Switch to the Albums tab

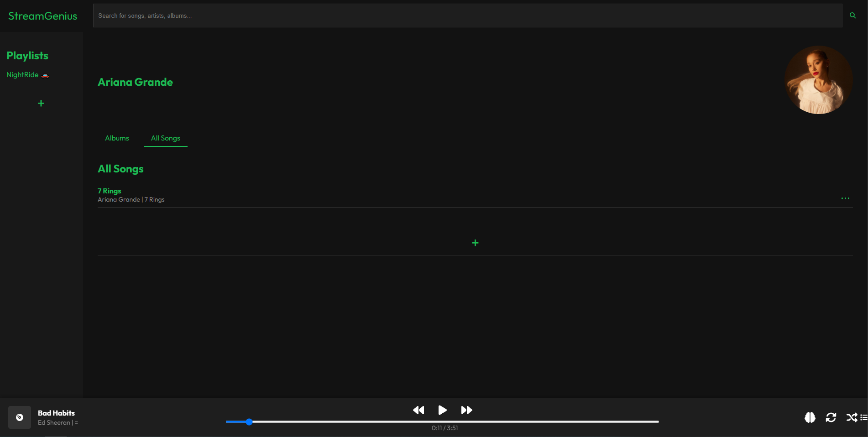[x=117, y=138]
